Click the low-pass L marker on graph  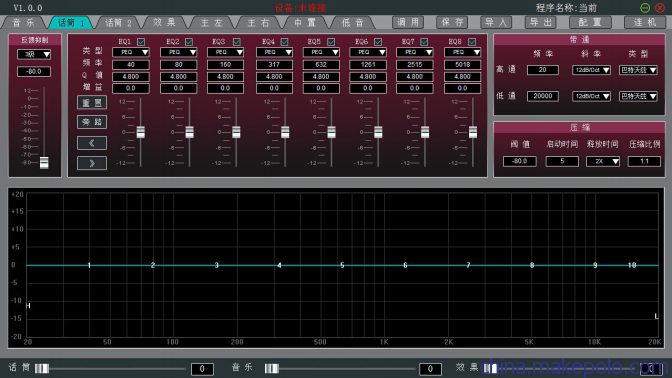[x=656, y=316]
